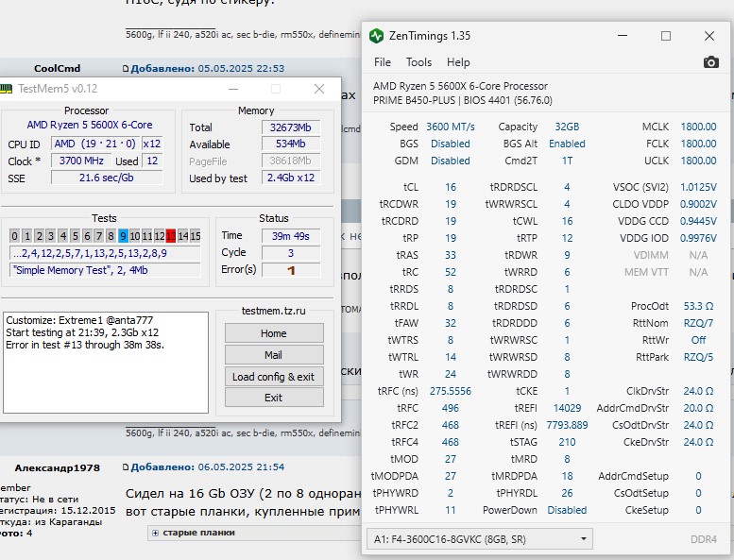Open the File menu in ZenTimings
The width and height of the screenshot is (734, 560).
click(x=382, y=62)
